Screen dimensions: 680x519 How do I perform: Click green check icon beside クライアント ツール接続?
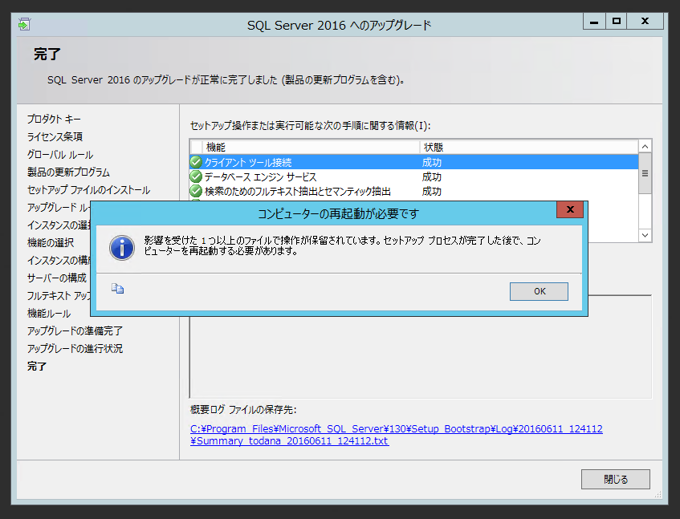coord(196,162)
